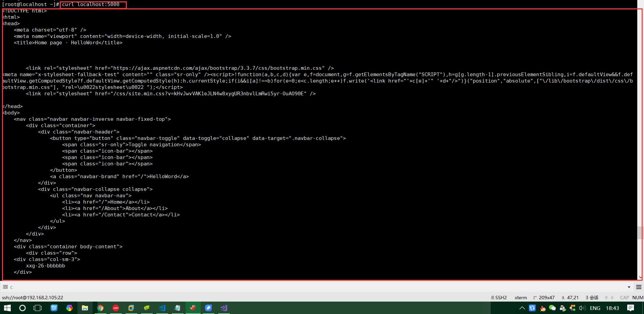Click the col-sm-3 div line

47,259
